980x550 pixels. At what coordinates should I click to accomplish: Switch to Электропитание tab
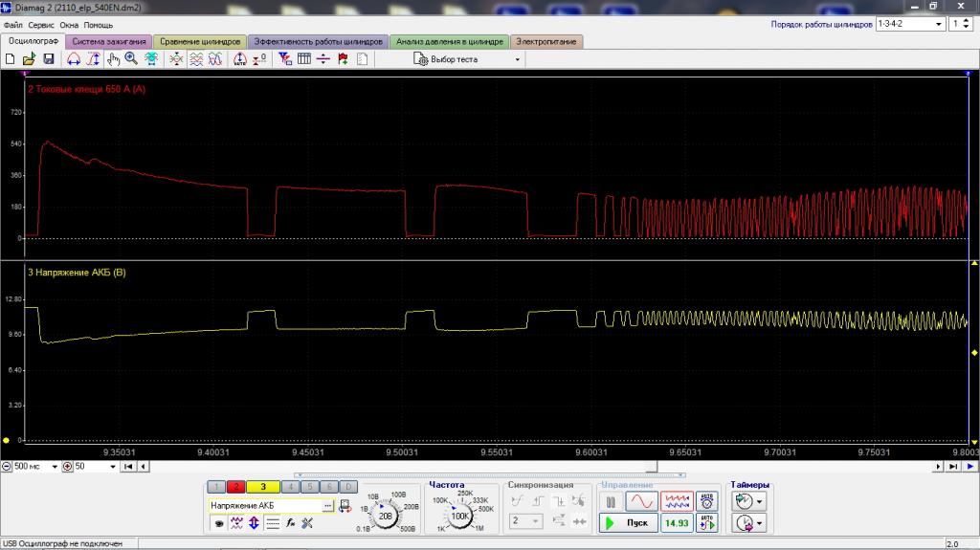click(546, 41)
